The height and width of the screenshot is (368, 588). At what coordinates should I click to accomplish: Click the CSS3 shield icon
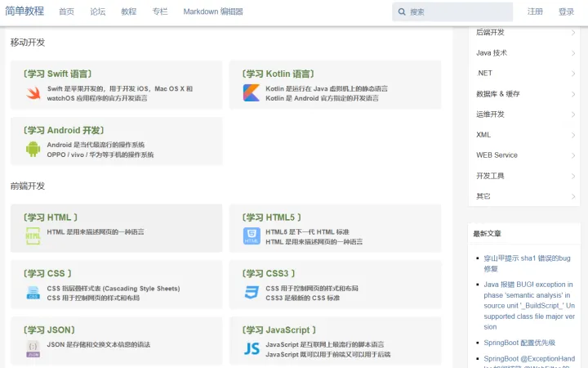tap(252, 292)
